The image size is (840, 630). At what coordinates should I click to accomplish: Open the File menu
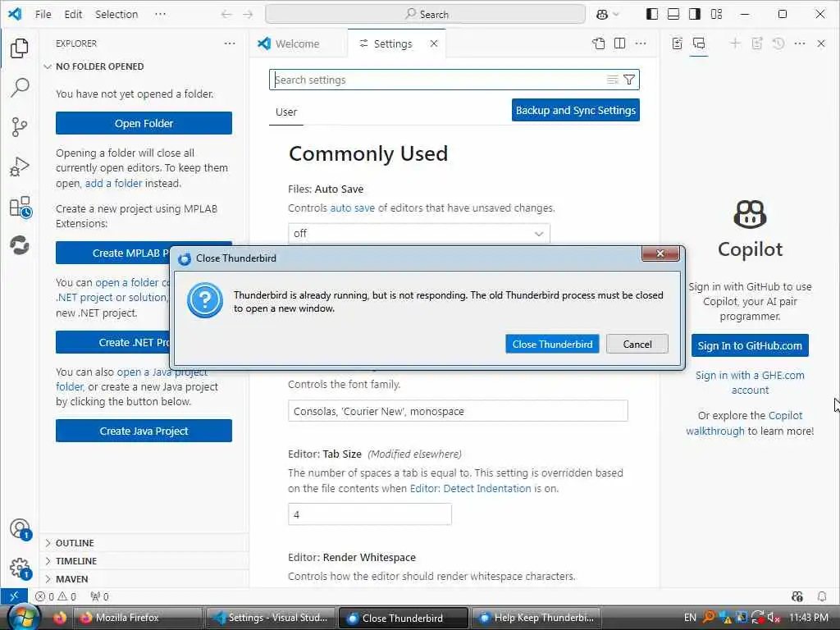[43, 15]
